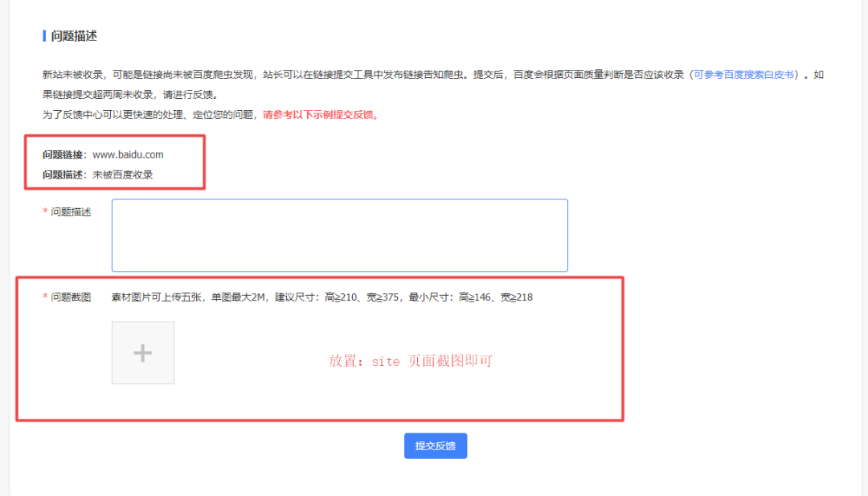
Task: Click the 问题截图 field label
Action: (x=71, y=297)
